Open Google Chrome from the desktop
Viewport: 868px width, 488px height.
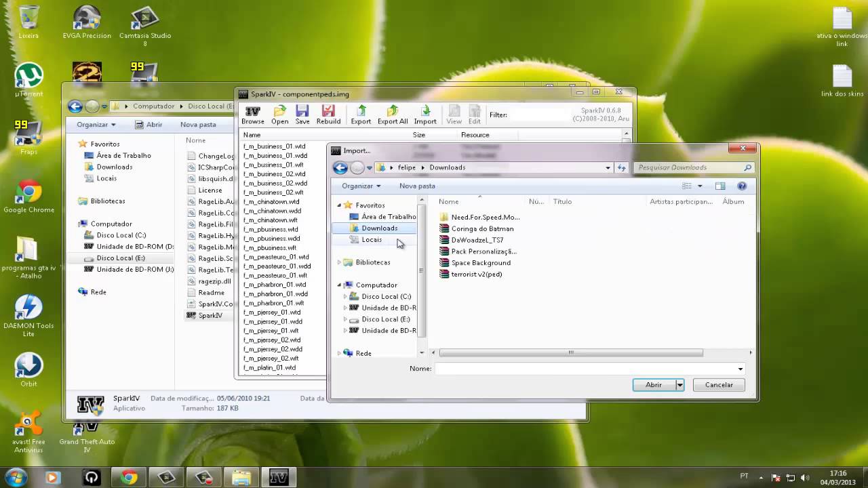(x=28, y=197)
